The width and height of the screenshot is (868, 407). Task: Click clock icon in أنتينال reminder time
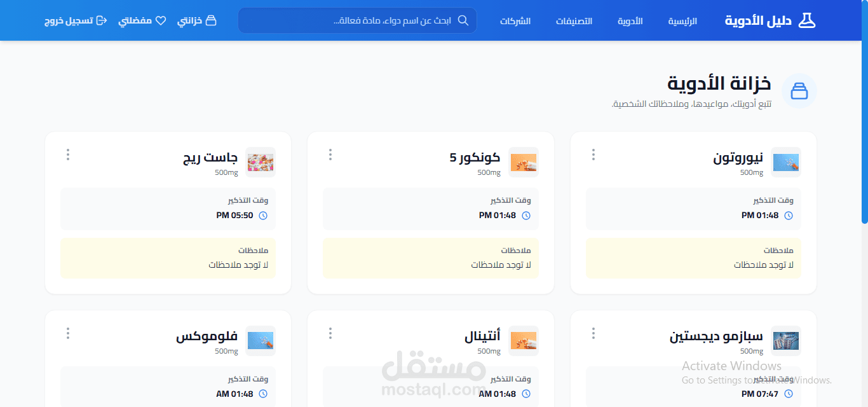(x=526, y=394)
